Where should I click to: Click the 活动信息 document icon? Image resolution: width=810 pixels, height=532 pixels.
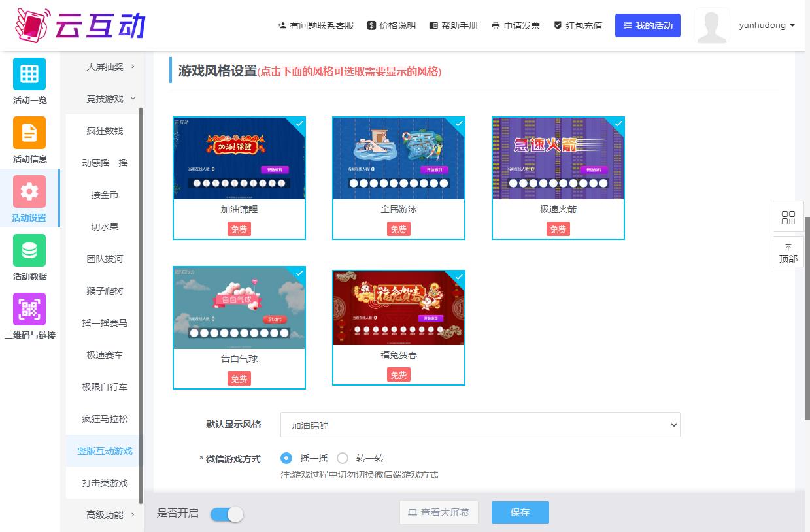click(29, 133)
